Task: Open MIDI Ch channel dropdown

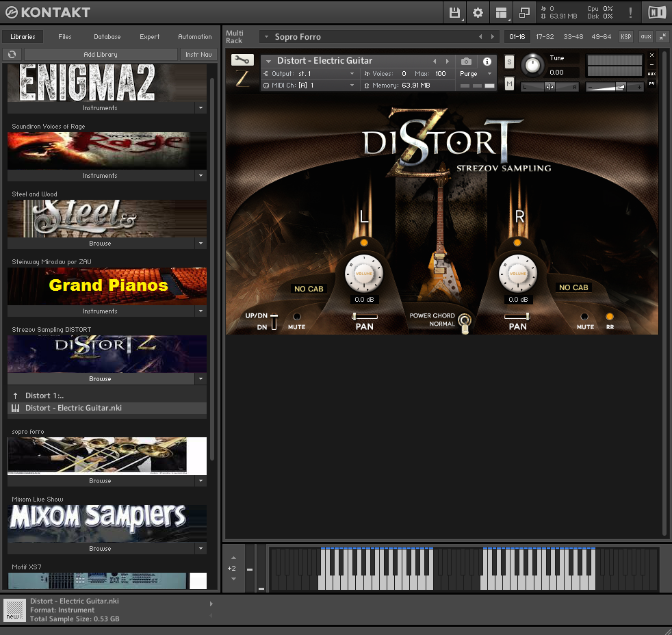Action: pyautogui.click(x=309, y=86)
